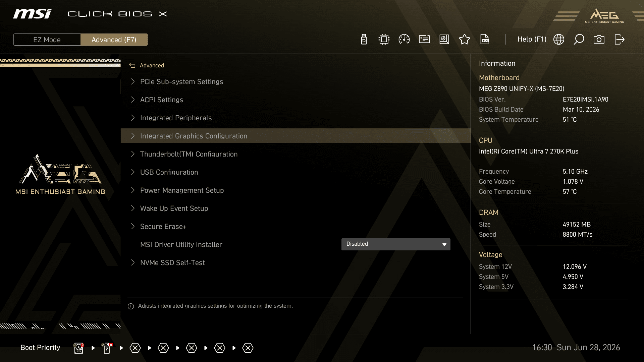Click the profile card icon in the toolbar
Screen dimensions: 644x362
pyautogui.click(x=424, y=40)
